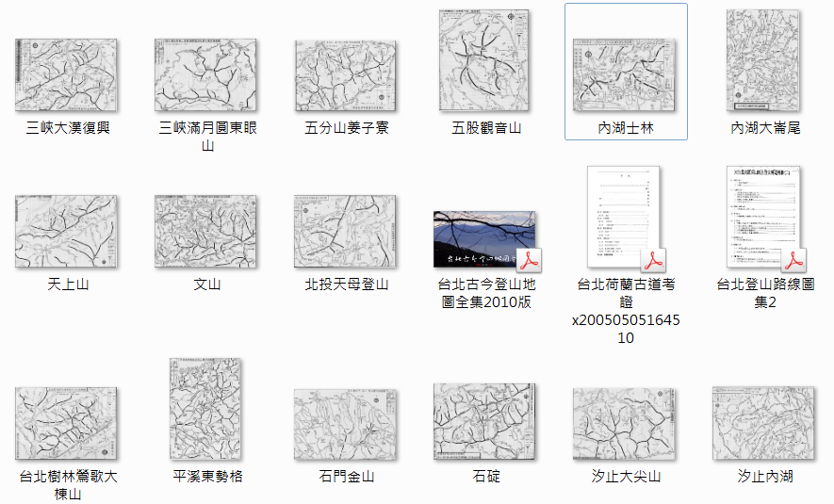The width and height of the screenshot is (834, 504).
Task: Select 台北古今登山地圖全集2010版 PDF icon
Action: coord(484,239)
